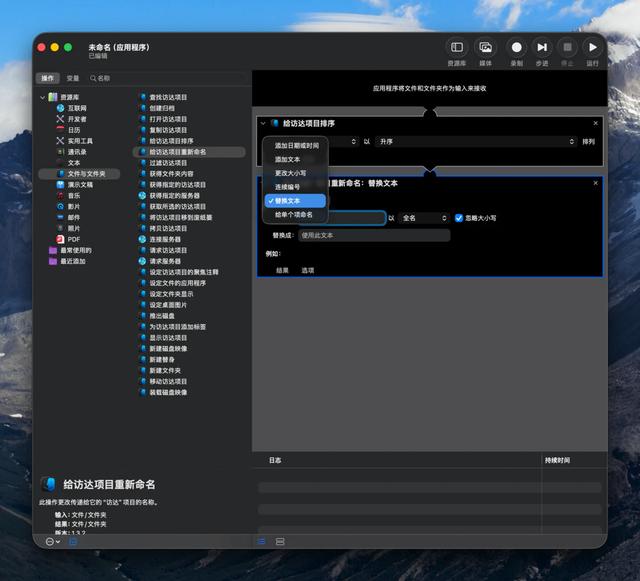The height and width of the screenshot is (581, 640).
Task: Click the 替换成 text field
Action: pos(374,236)
